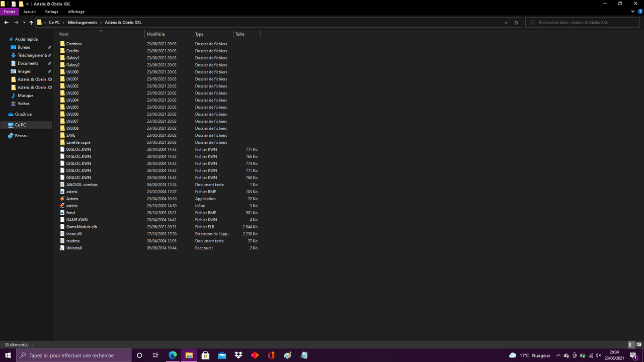Select the Credits folder

(72, 51)
